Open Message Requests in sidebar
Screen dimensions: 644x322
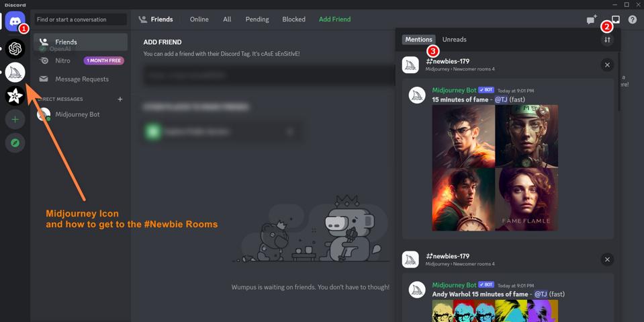[x=81, y=79]
